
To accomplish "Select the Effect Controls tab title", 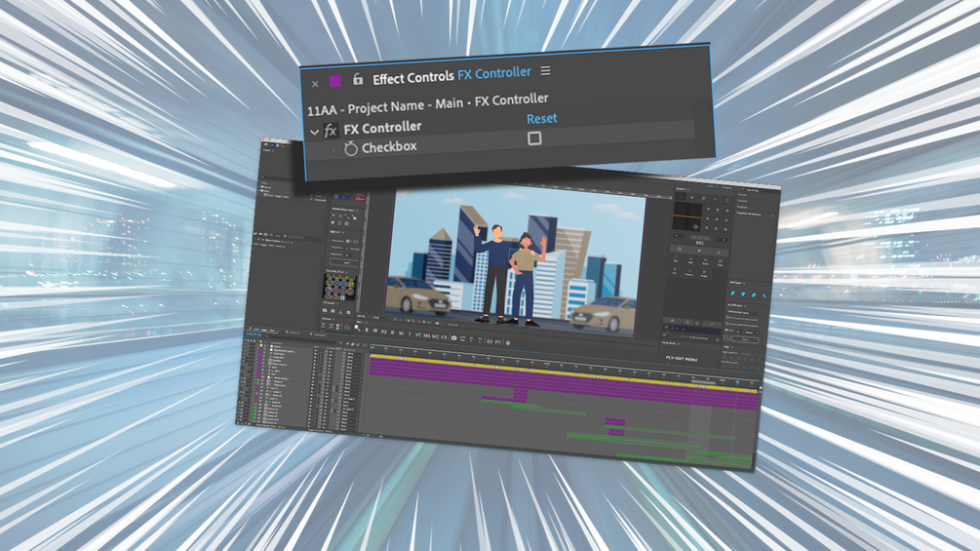I will click(413, 78).
